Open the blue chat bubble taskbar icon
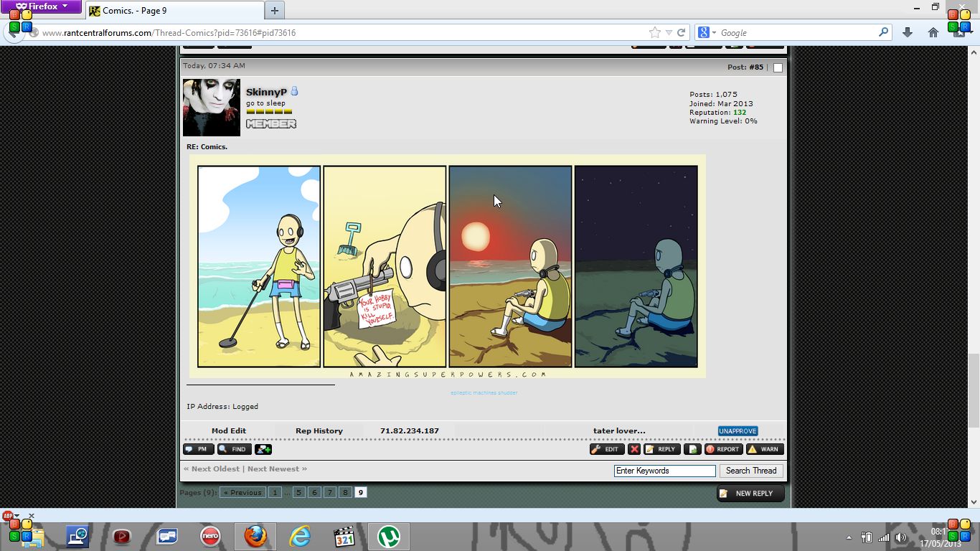Screen dimensions: 980x551 (x=166, y=537)
